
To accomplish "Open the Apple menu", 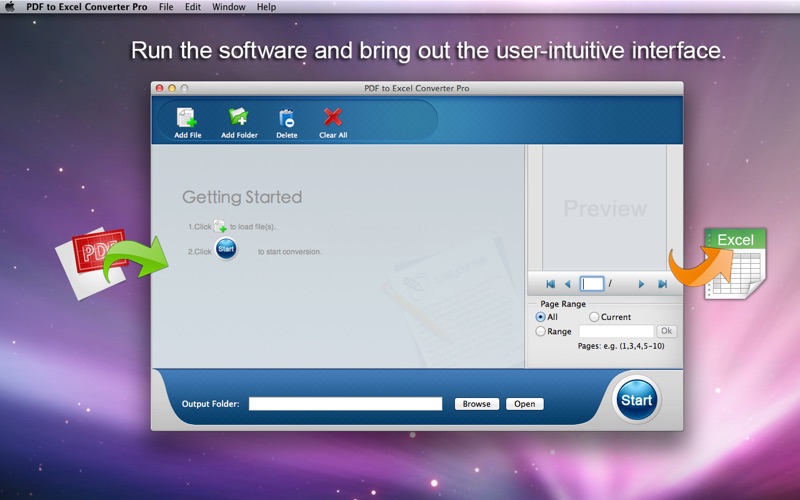I will pos(9,7).
